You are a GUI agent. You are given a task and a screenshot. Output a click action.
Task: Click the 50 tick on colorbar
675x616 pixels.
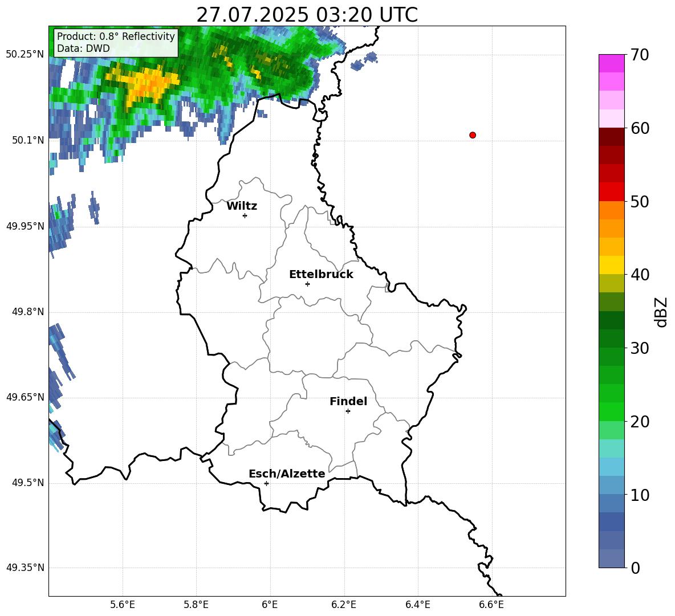click(640, 201)
